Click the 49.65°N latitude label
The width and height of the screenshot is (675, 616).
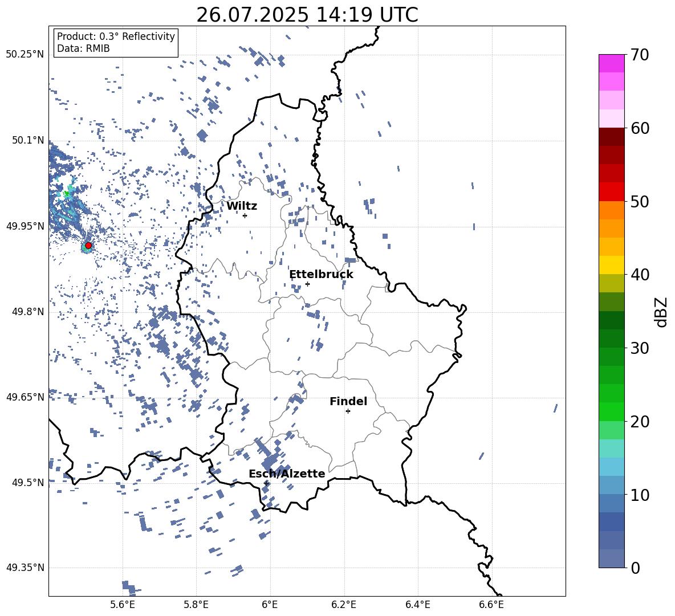pyautogui.click(x=25, y=397)
